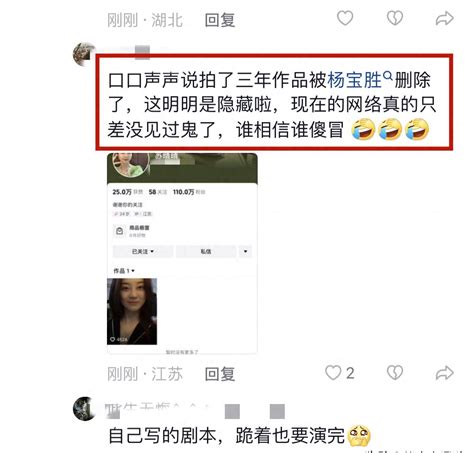The image size is (474, 453).
Task: Share the Jiangsu comment via arrow icon
Action: 445,373
